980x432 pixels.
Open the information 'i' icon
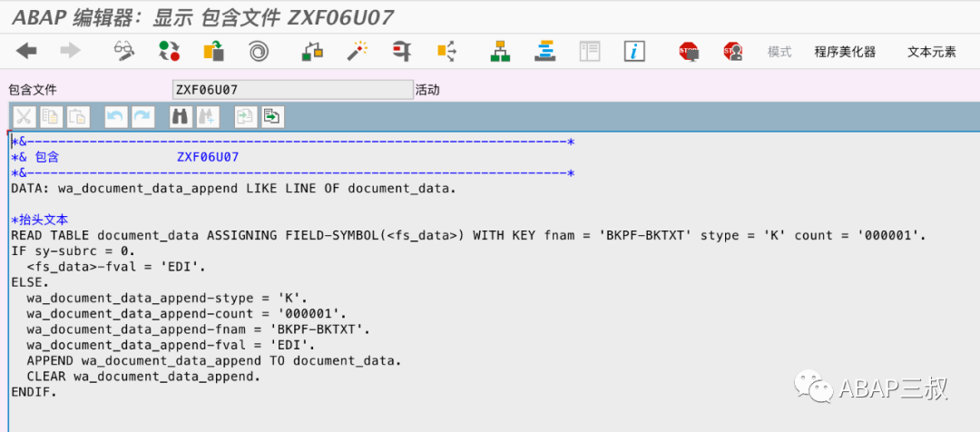coord(634,51)
